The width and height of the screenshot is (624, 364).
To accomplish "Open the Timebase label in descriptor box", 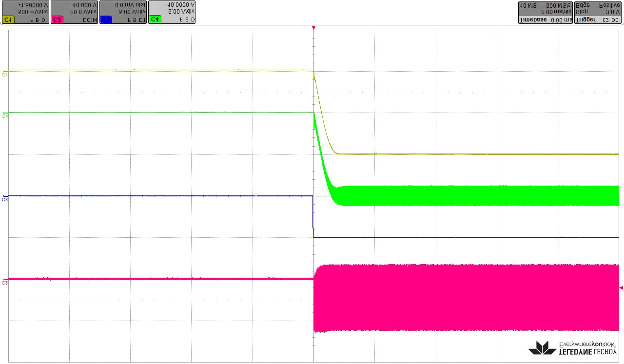I will coord(533,20).
